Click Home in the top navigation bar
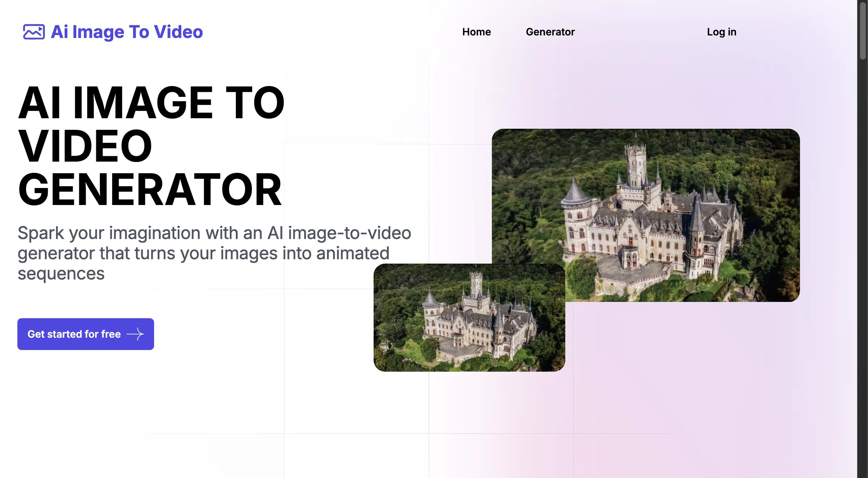This screenshot has height=478, width=868. 476,32
